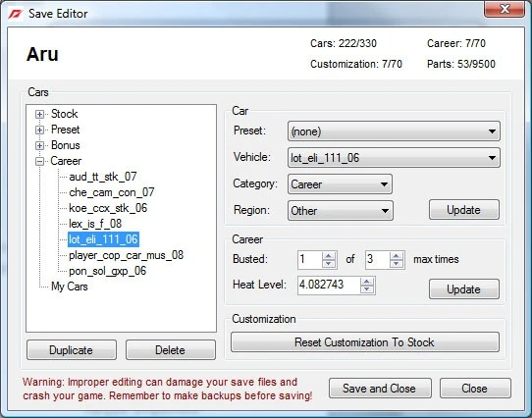Click into the max times field
The height and width of the screenshot is (418, 532).
tap(378, 260)
